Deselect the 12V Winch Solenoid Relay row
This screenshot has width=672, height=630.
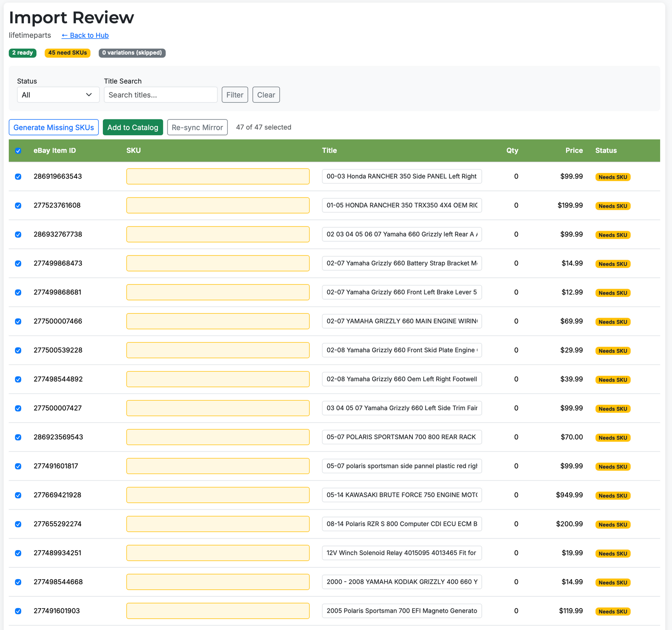pos(18,553)
